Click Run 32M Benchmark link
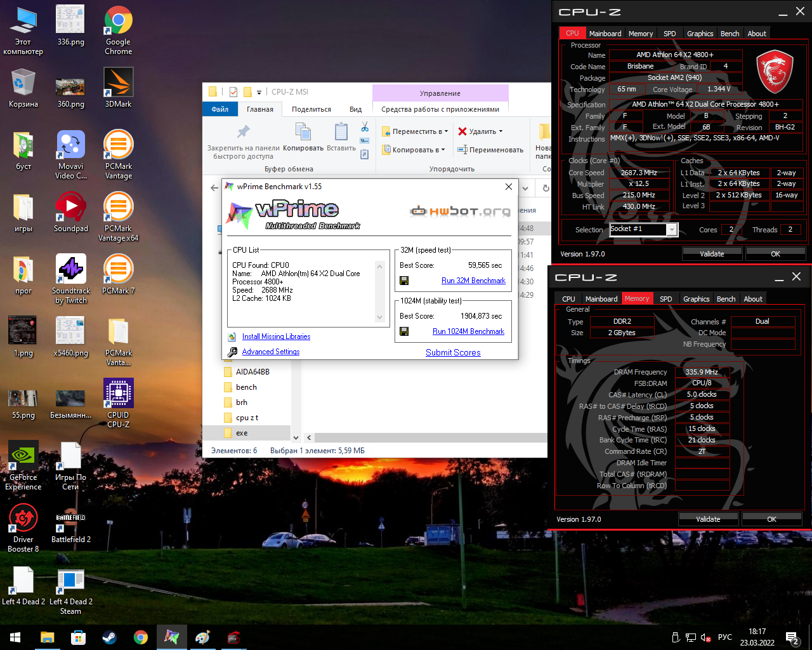 point(473,281)
